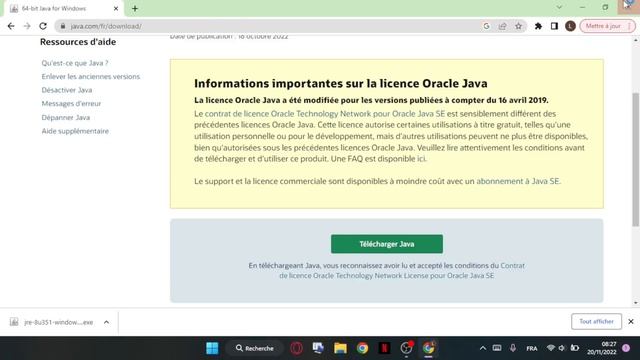The height and width of the screenshot is (360, 640).
Task: Open the active Chrome window icon in taskbar
Action: pyautogui.click(x=428, y=348)
